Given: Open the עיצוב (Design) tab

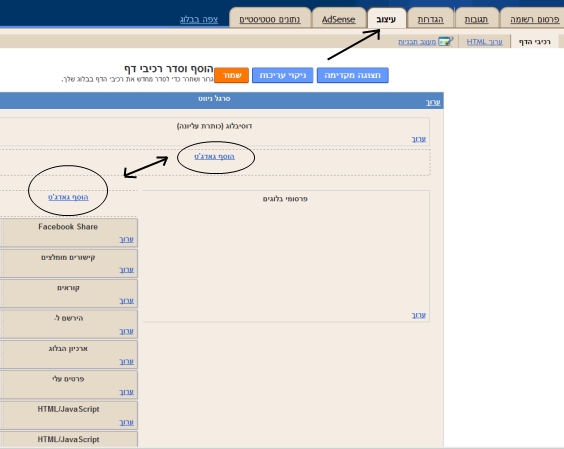Looking at the screenshot, I should 386,19.
